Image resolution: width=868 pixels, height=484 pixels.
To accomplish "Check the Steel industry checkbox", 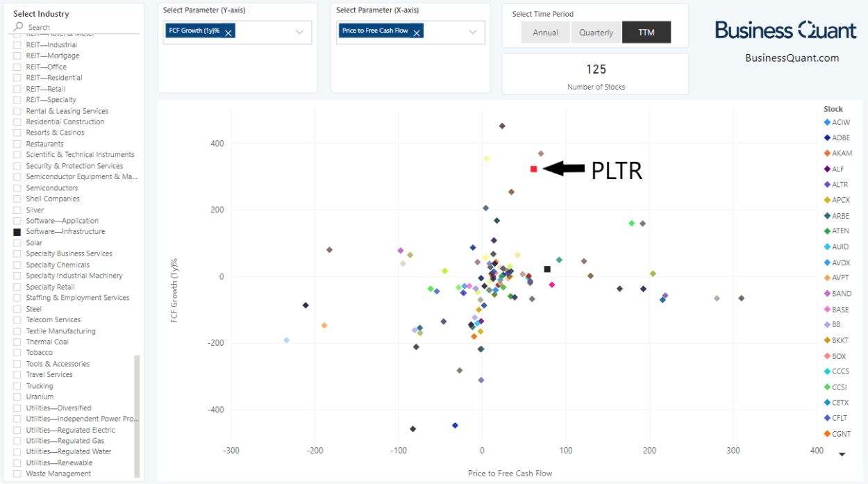I will point(17,309).
